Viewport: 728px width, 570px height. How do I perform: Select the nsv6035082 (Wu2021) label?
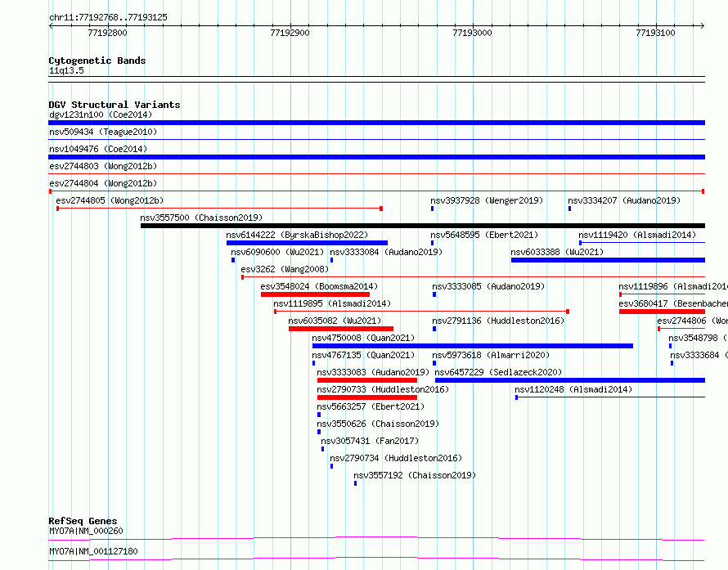pos(335,321)
